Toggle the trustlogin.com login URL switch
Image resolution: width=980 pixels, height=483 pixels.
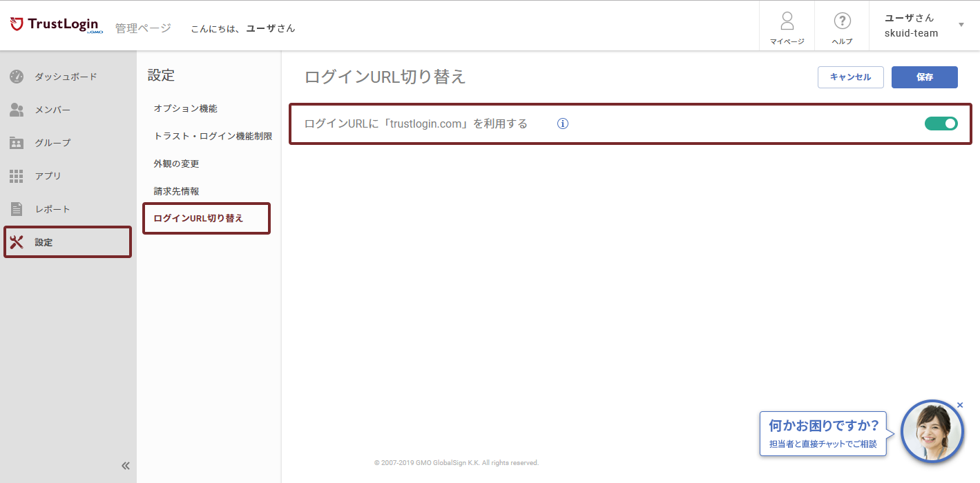point(941,124)
